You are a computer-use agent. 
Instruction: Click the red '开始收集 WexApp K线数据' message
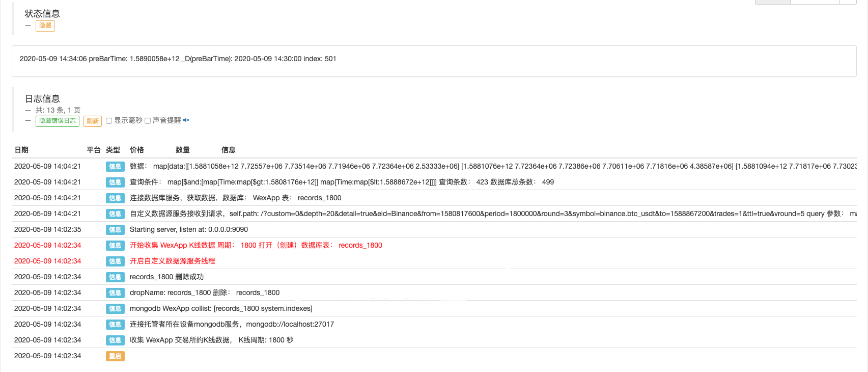pyautogui.click(x=256, y=245)
